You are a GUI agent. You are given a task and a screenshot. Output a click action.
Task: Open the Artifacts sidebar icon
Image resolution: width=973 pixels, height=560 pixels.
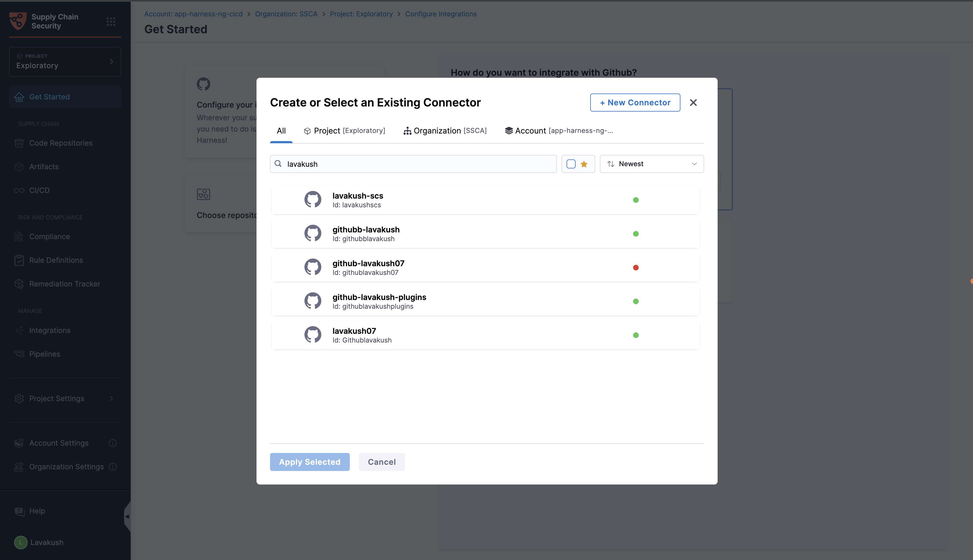point(19,166)
